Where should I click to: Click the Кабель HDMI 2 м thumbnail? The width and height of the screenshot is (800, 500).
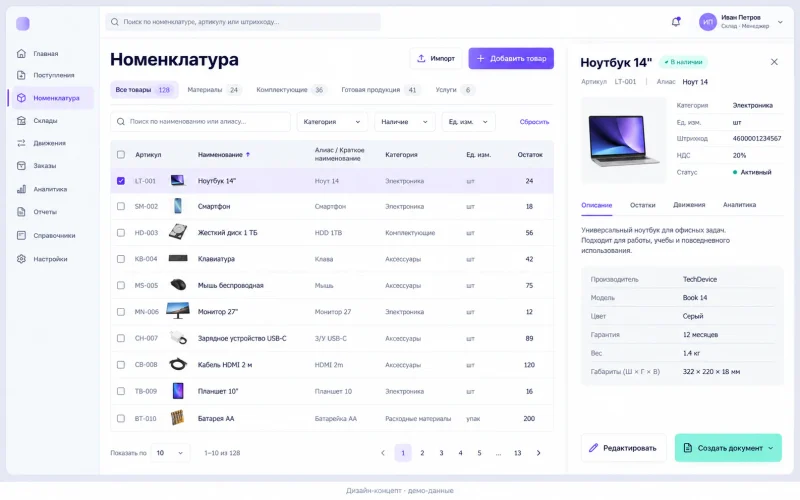[x=178, y=364]
